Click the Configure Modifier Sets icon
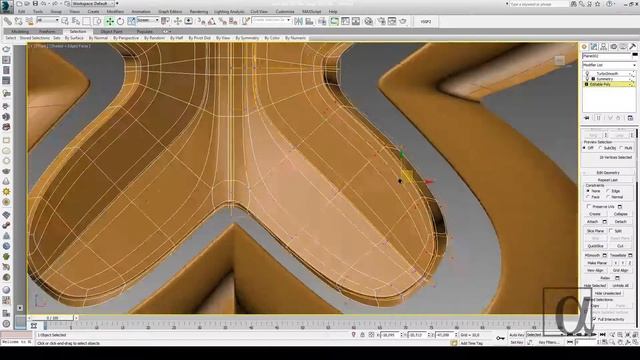 pos(630,118)
